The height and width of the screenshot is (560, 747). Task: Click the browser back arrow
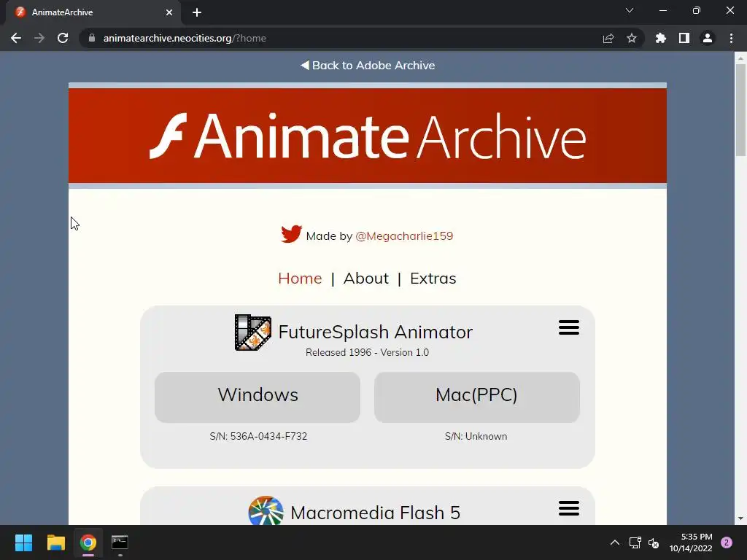coord(16,38)
